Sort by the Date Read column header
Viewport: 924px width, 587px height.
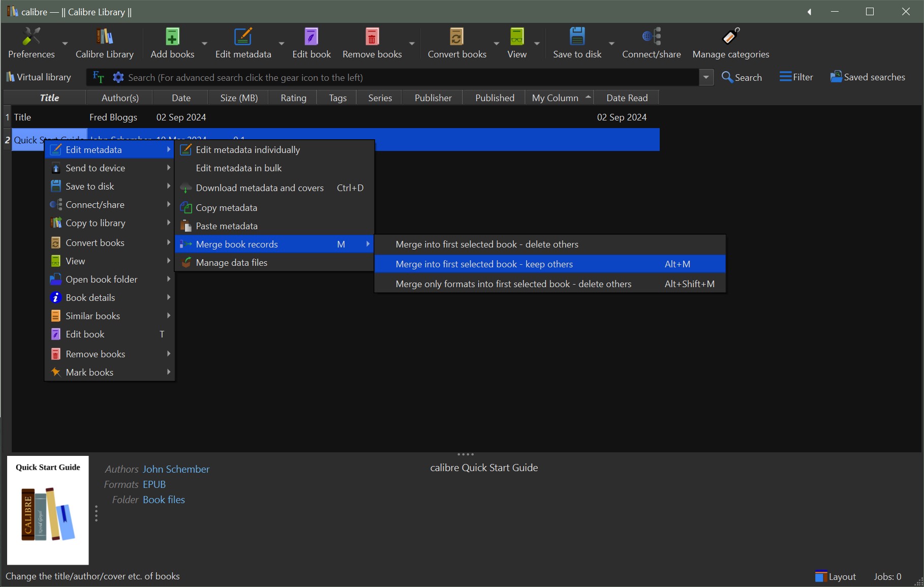click(627, 98)
